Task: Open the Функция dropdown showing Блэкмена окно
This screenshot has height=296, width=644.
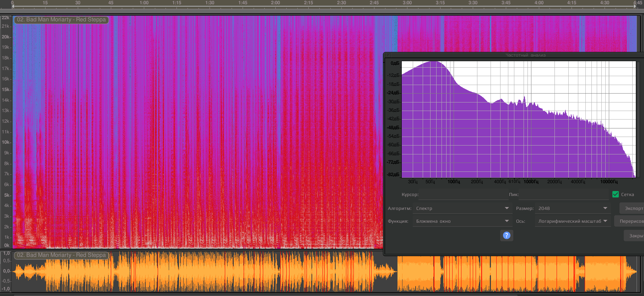Action: [462, 221]
